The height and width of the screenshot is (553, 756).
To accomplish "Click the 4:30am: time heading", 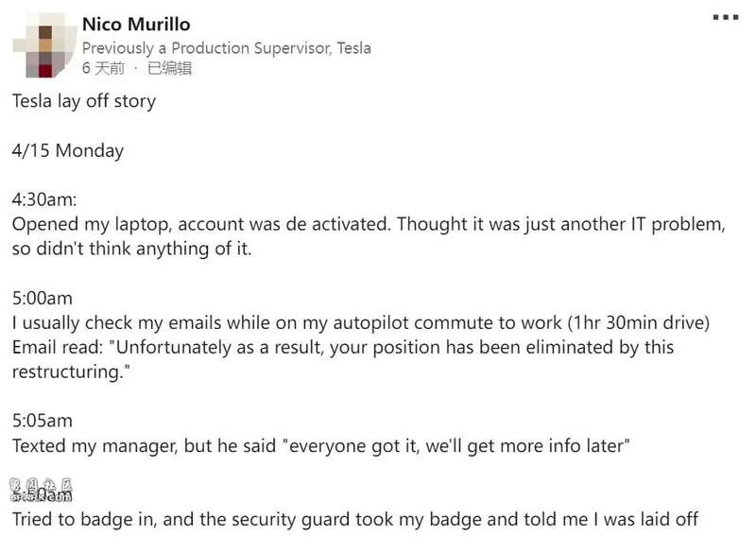I will [x=44, y=199].
